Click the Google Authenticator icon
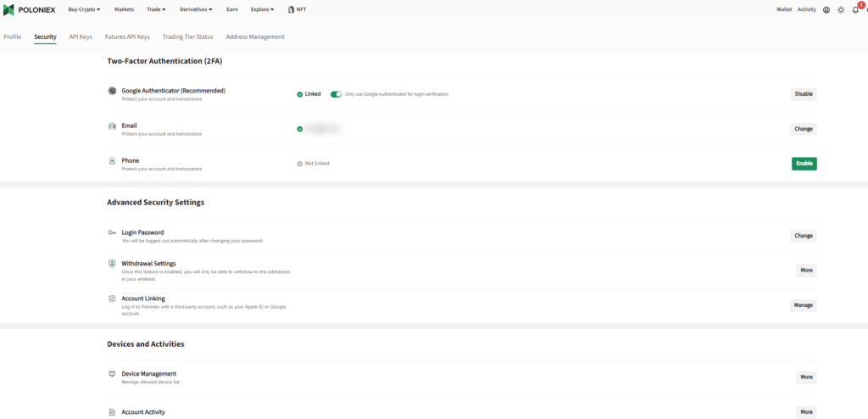 click(112, 91)
